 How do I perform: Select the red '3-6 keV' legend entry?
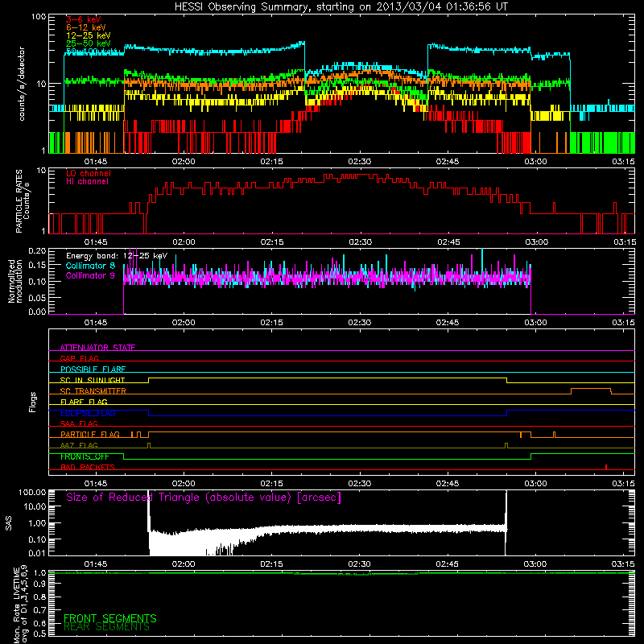(84, 19)
